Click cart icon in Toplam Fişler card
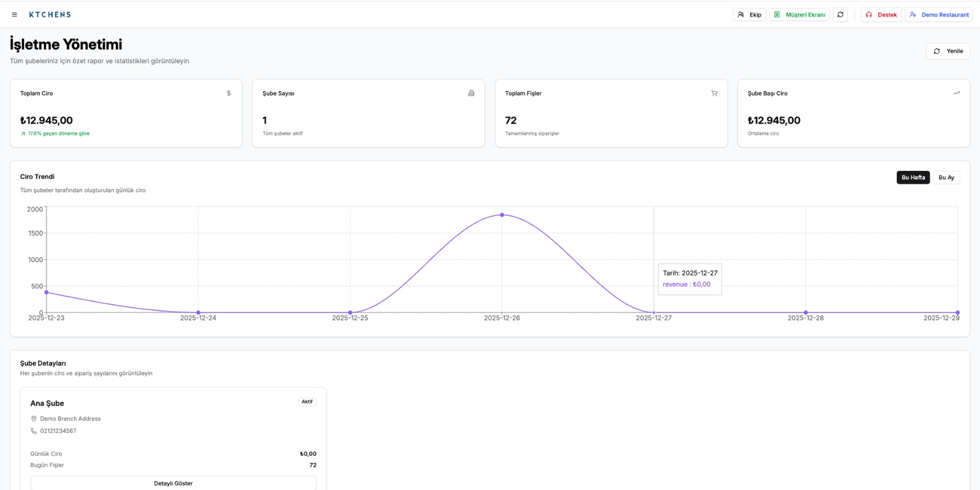Screen dimensions: 980x490 point(714,93)
